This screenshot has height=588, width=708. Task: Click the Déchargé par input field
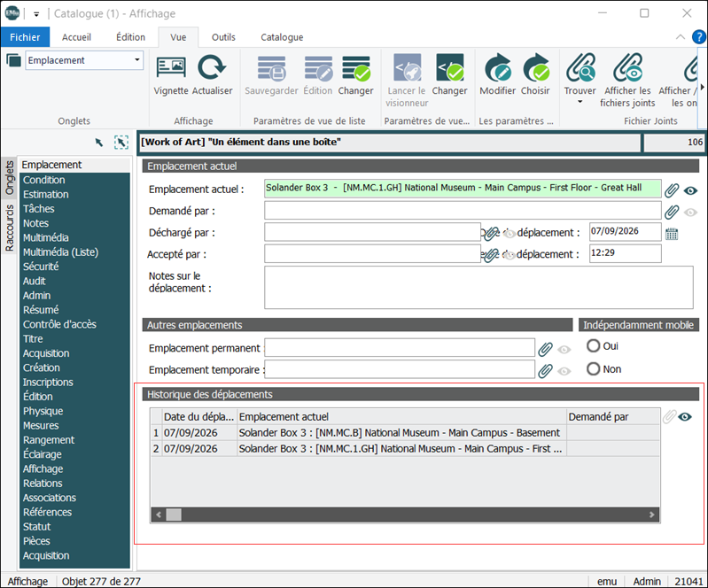point(372,232)
